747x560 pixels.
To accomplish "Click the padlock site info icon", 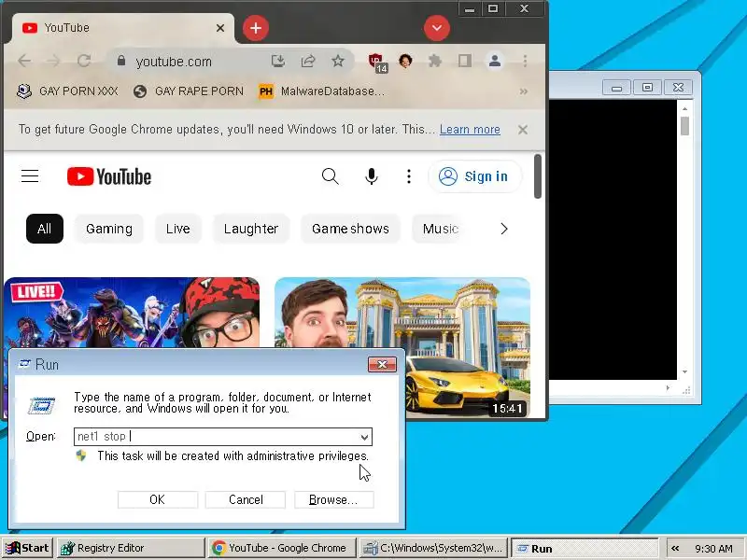I will click(121, 61).
